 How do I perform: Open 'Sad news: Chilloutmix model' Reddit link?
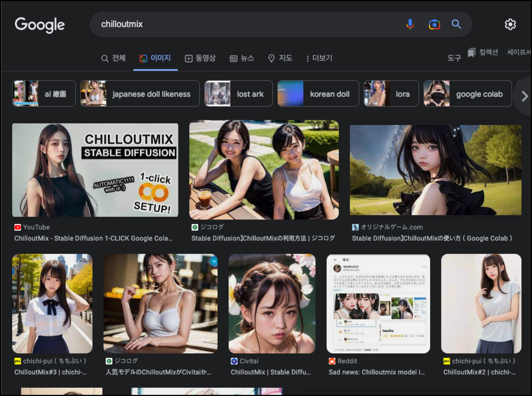click(376, 372)
